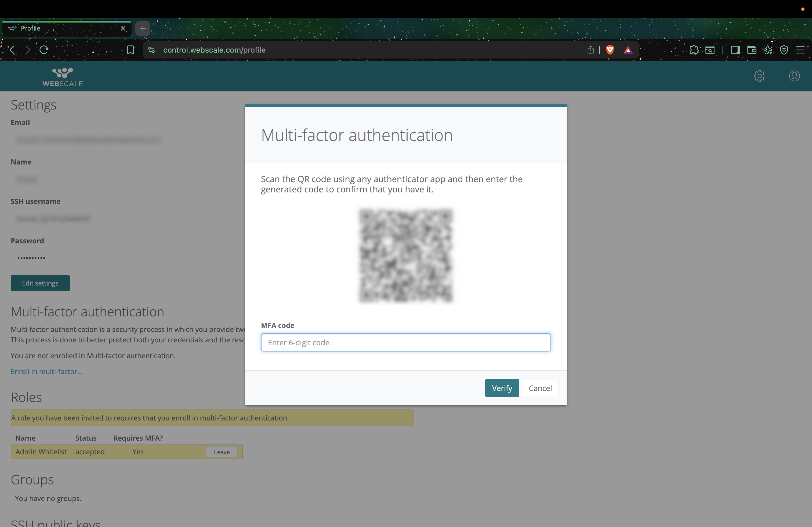Click the share icon in the address bar

[590, 50]
